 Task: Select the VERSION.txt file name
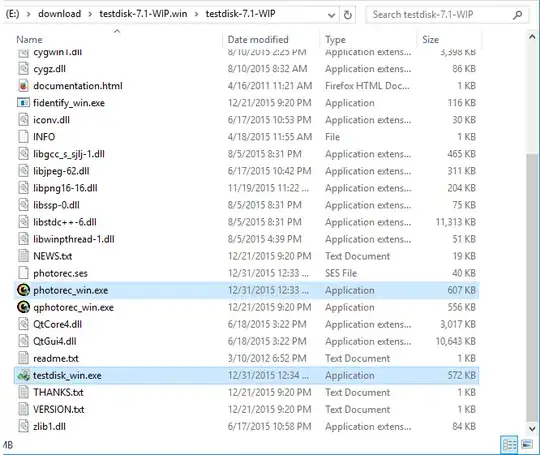click(59, 410)
